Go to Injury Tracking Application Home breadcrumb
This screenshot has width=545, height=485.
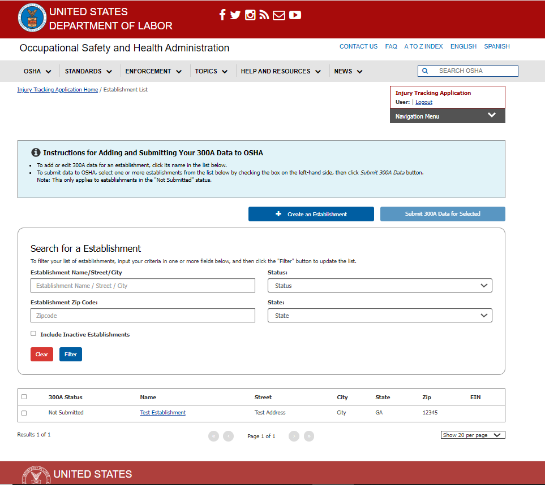[x=58, y=90]
